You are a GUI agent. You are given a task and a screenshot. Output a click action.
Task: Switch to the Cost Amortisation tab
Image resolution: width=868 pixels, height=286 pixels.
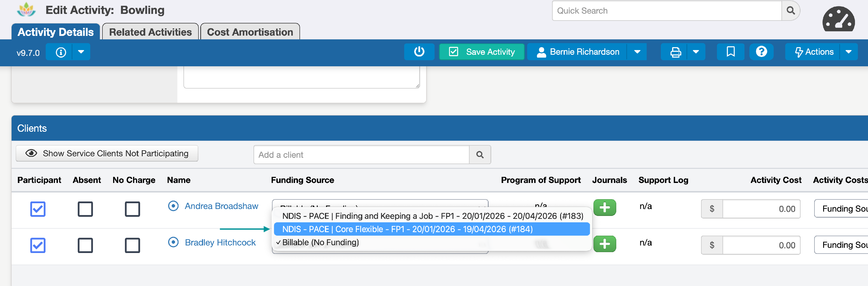250,32
